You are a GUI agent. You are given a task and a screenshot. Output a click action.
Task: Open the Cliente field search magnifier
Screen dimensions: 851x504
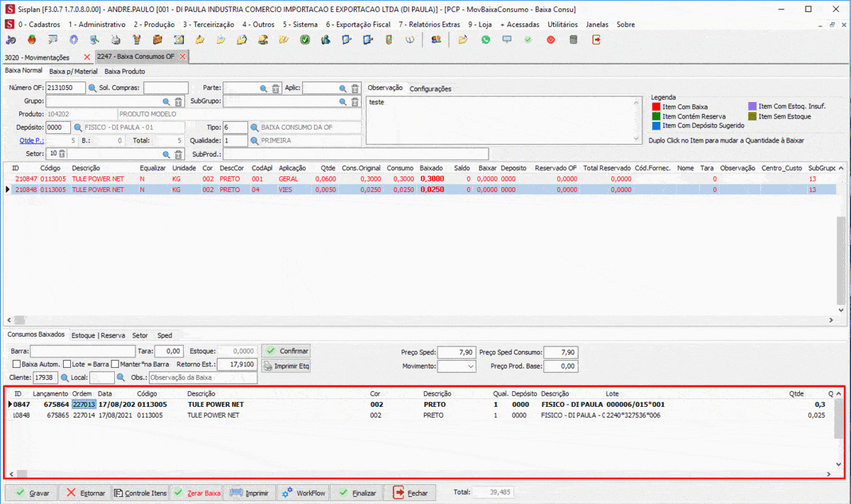click(65, 378)
